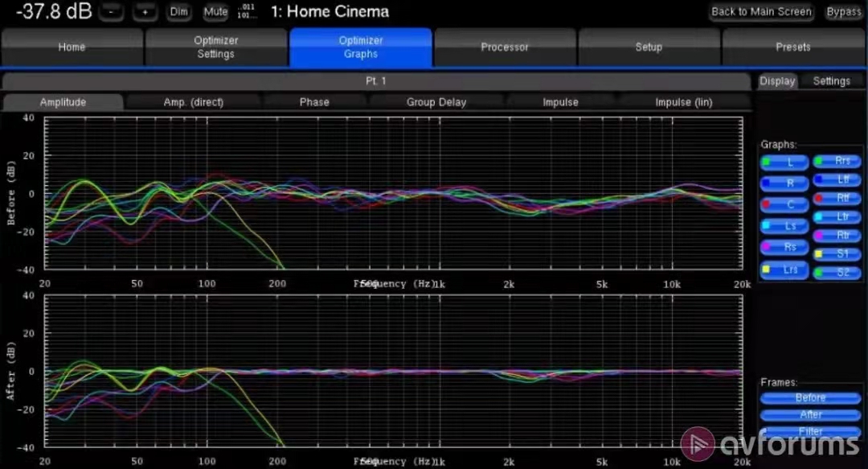Viewport: 868px width, 469px height.
Task: Toggle the Ltf channel graph
Action: click(x=837, y=179)
